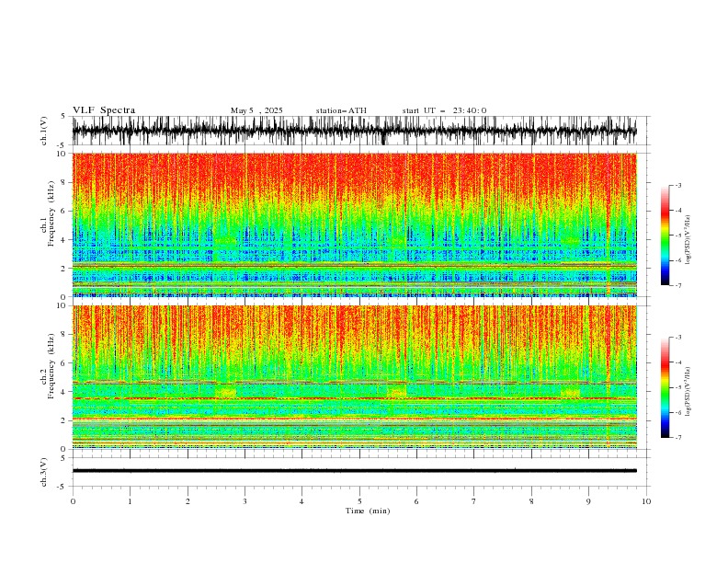Click the ch.1 spectrogram plot

(x=355, y=224)
